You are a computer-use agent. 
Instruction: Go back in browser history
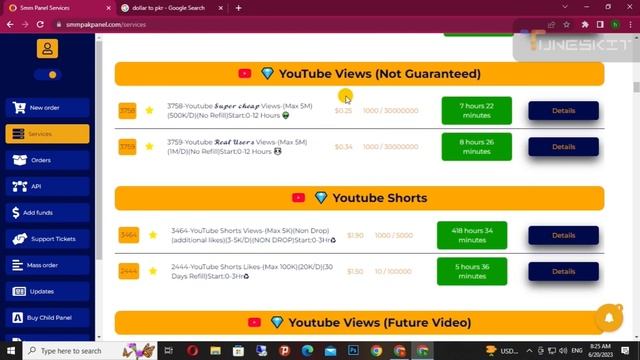(10, 24)
